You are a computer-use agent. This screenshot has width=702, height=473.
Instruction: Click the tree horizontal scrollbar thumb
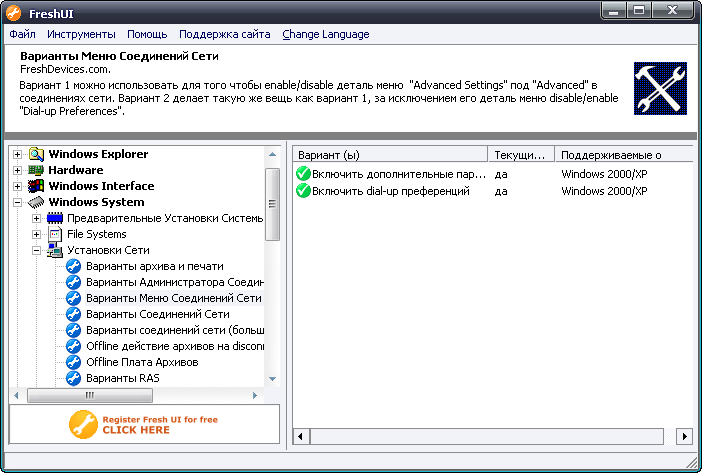(90, 395)
